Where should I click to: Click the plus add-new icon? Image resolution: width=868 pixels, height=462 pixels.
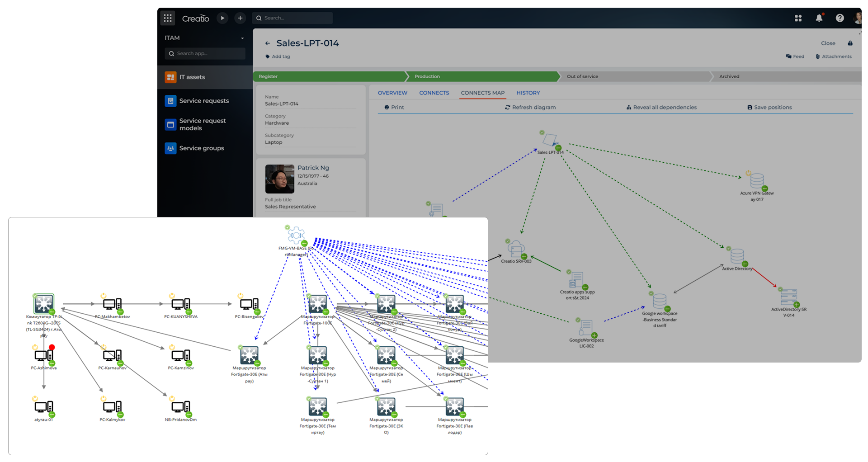pyautogui.click(x=240, y=18)
